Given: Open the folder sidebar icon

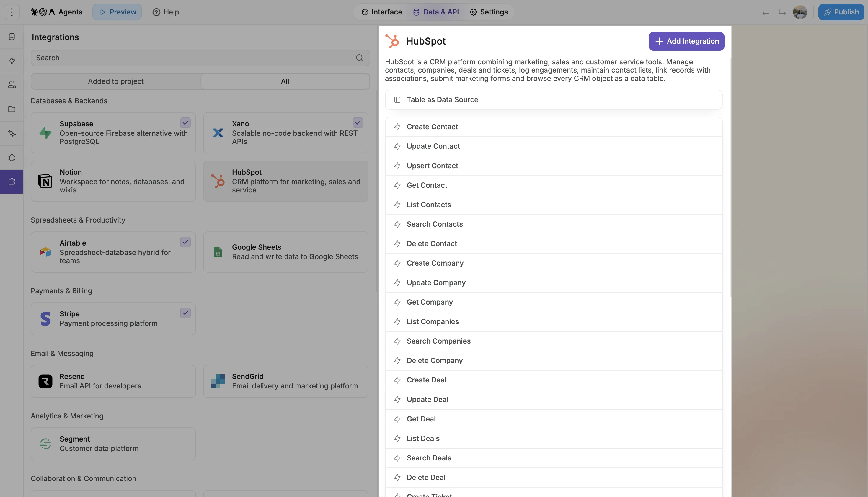Looking at the screenshot, I should 12,109.
